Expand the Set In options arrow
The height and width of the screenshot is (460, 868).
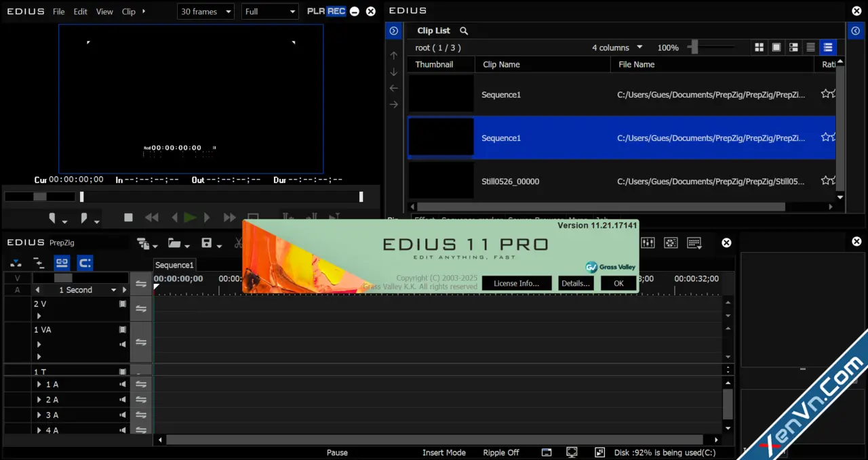click(64, 222)
